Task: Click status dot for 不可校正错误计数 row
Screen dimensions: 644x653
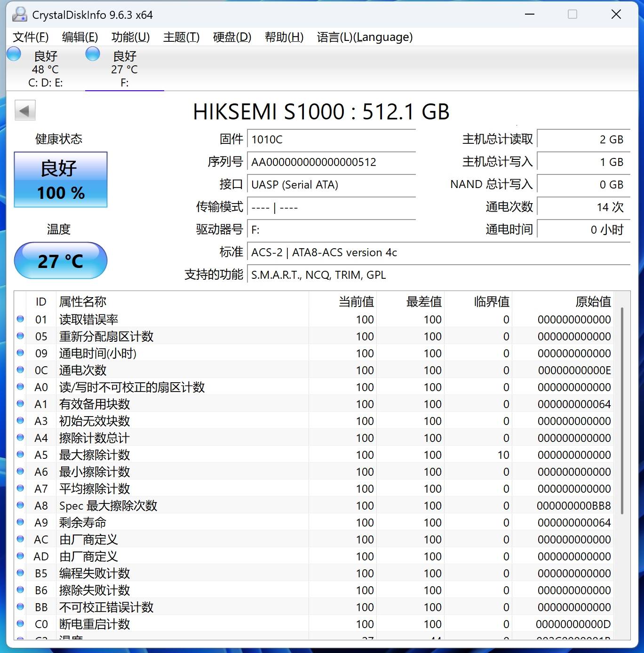Action: [x=20, y=606]
